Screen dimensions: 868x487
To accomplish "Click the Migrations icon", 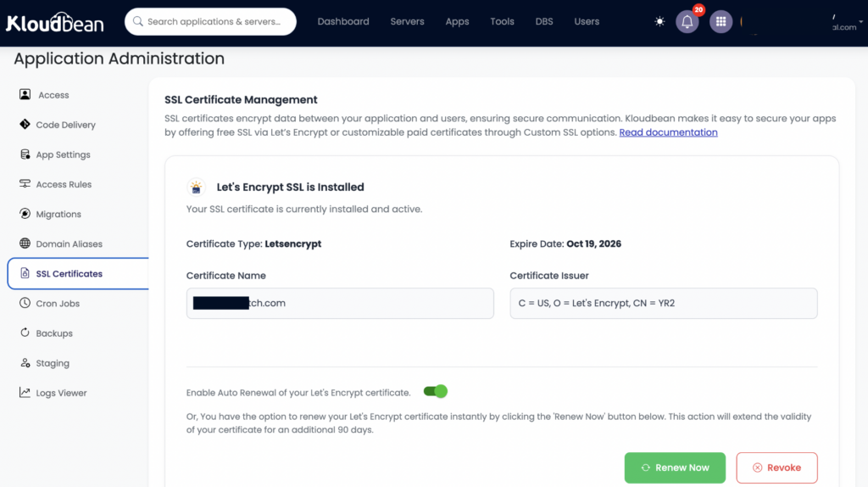I will 25,213.
